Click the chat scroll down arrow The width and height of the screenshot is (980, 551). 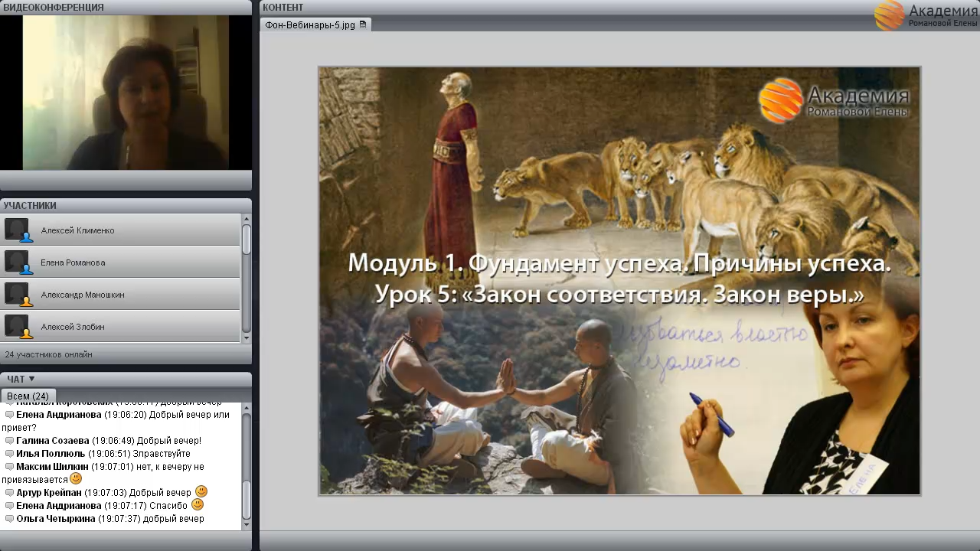point(247,525)
